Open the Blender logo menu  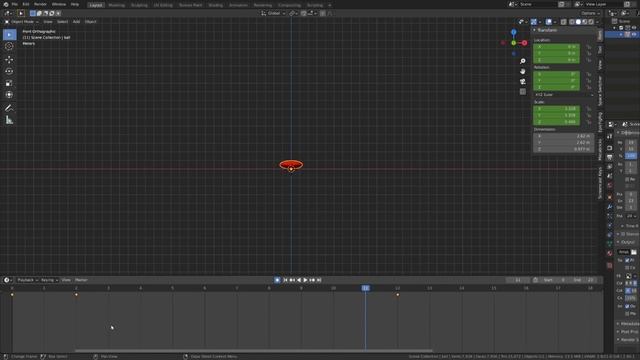coord(6,4)
